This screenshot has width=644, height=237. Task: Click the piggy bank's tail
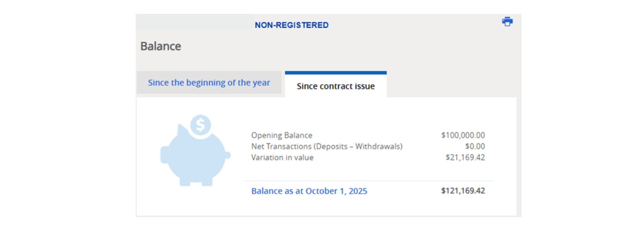[228, 155]
